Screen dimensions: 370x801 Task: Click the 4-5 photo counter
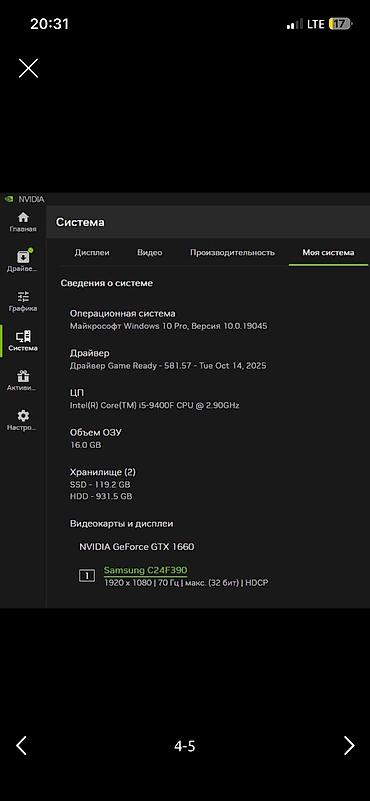(x=184, y=746)
